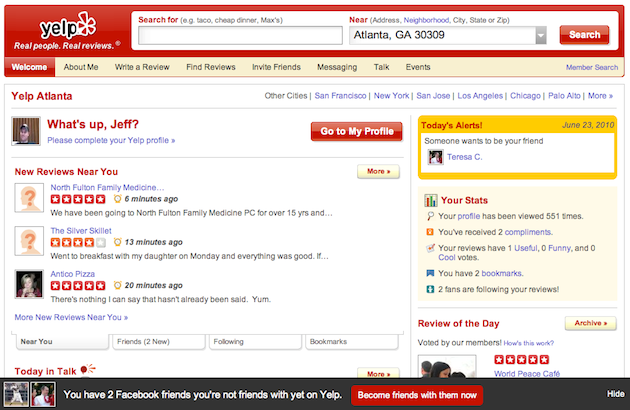Open the Invite Friends tab

click(x=276, y=67)
